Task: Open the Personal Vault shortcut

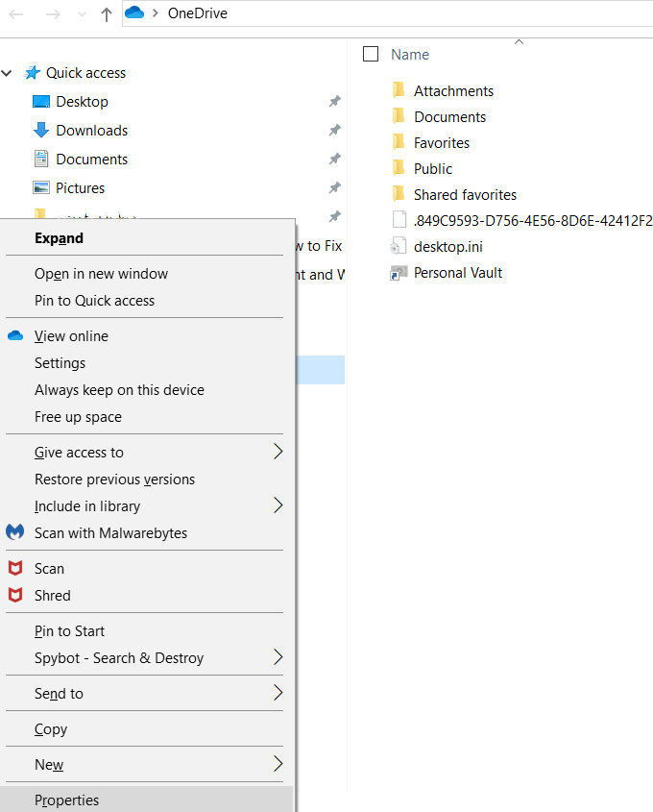Action: [458, 273]
